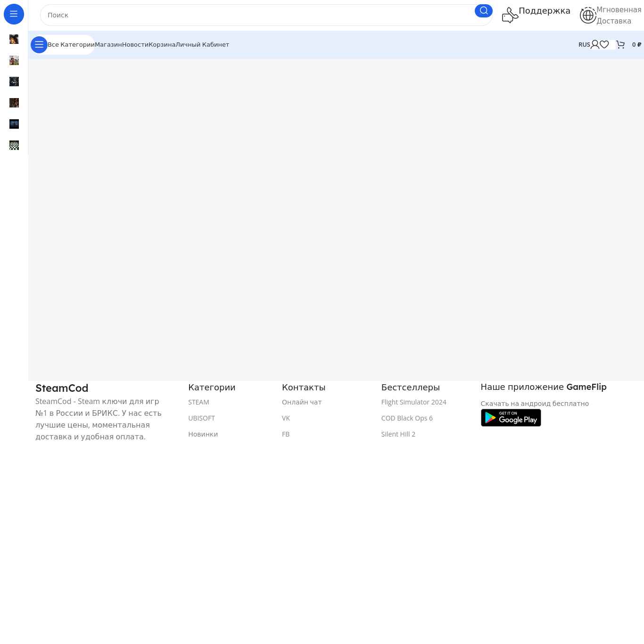The image size is (644, 644).
Task: Click the SteamCod footer title
Action: tap(62, 388)
